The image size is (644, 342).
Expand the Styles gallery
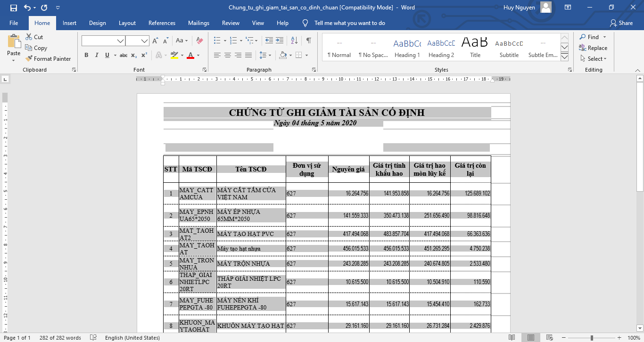click(x=564, y=57)
